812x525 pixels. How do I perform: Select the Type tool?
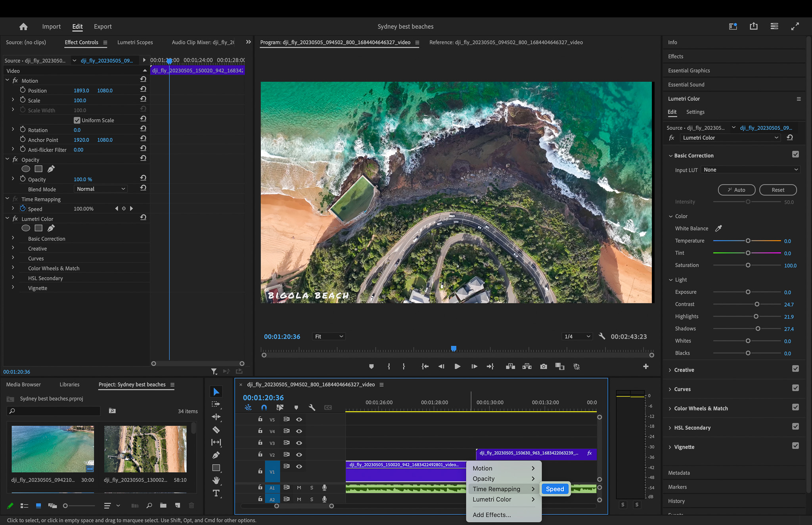216,493
